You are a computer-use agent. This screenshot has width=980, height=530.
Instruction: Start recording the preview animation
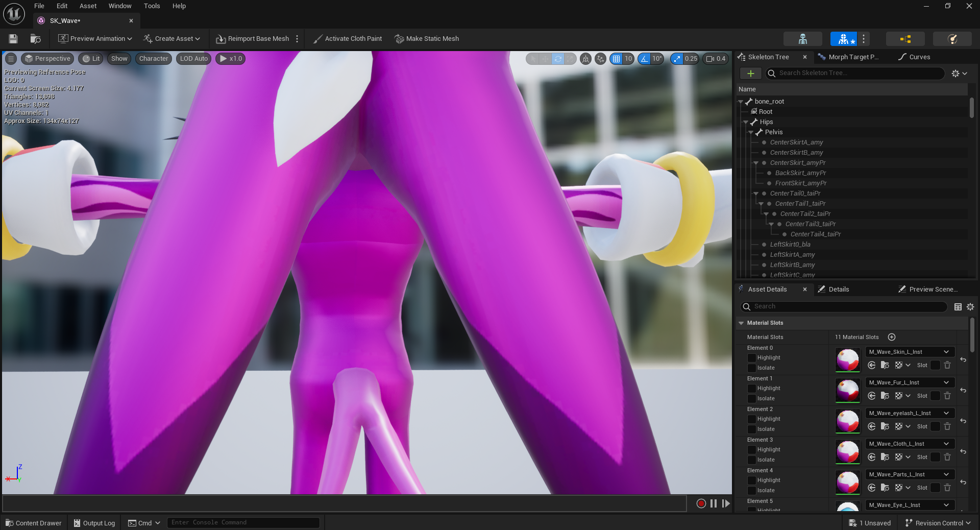tap(701, 503)
